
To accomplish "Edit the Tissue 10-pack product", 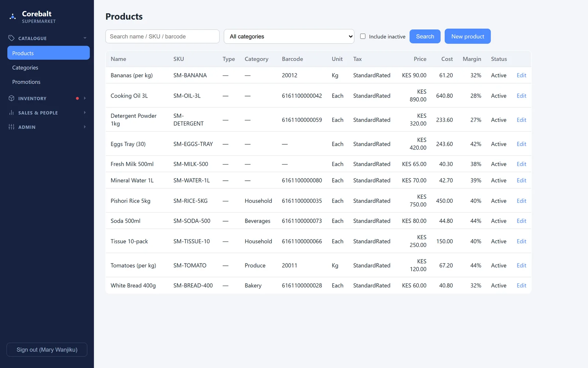I will [x=521, y=241].
